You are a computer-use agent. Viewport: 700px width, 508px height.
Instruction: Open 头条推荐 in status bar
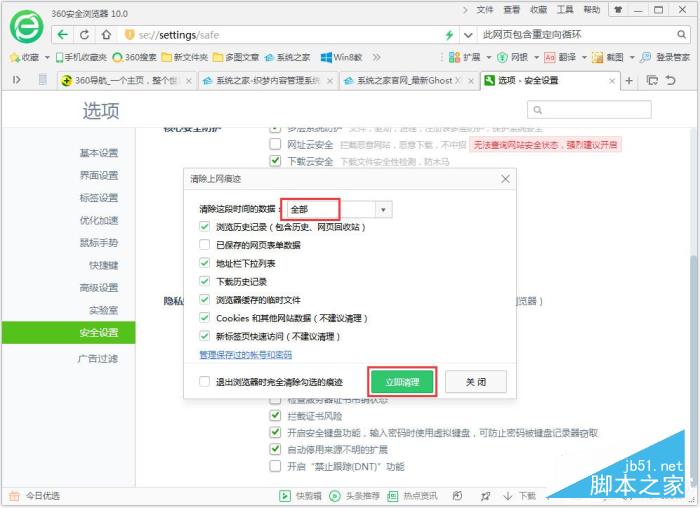coord(354,496)
